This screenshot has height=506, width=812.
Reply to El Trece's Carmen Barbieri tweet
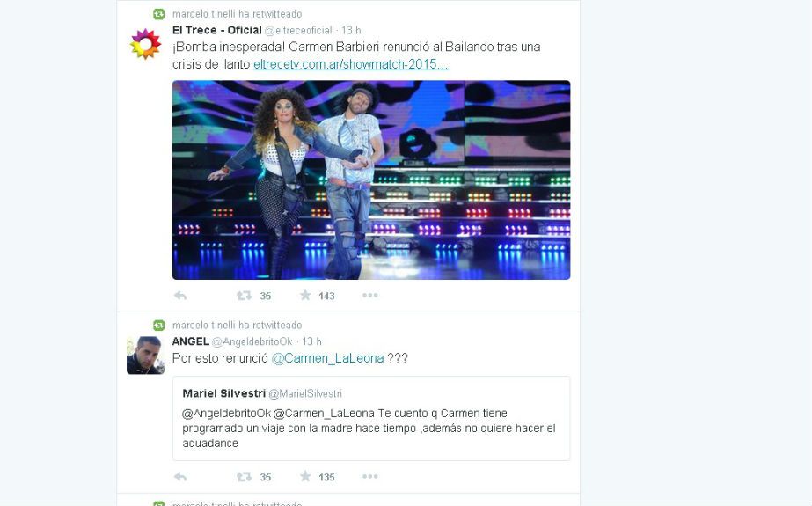(180, 296)
